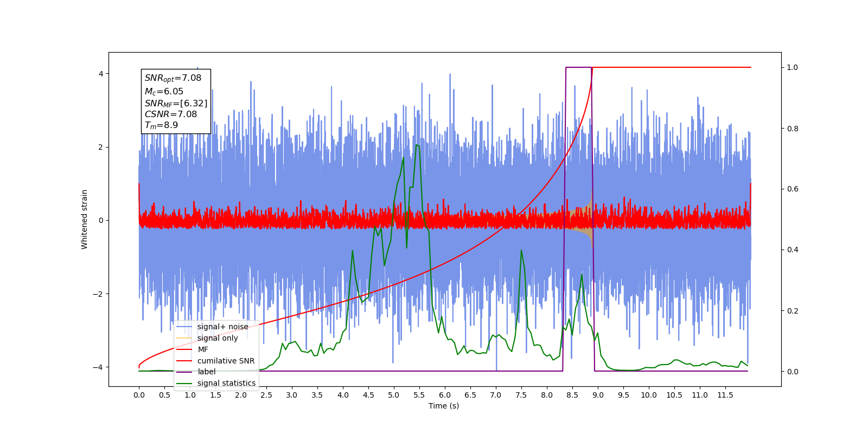Click the x-axis tick label 8.5
The image size is (868, 434).
click(572, 395)
